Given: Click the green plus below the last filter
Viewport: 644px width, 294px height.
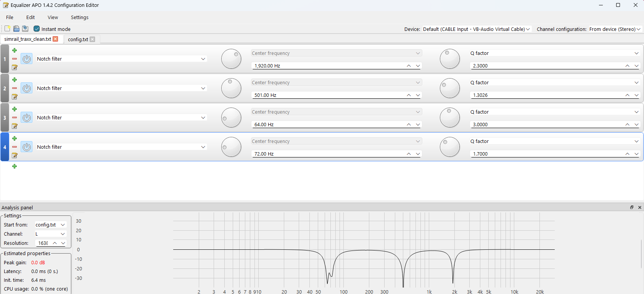Looking at the screenshot, I should pyautogui.click(x=14, y=166).
